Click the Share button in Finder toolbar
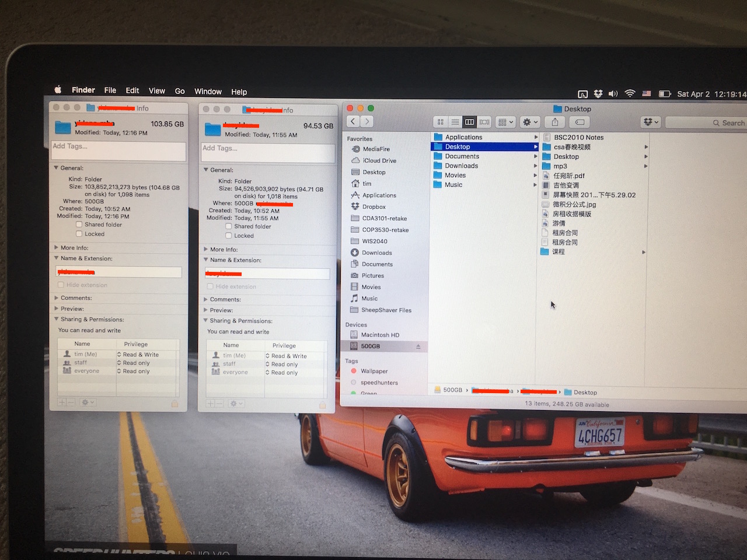Screen dimensions: 747x560 (x=555, y=122)
